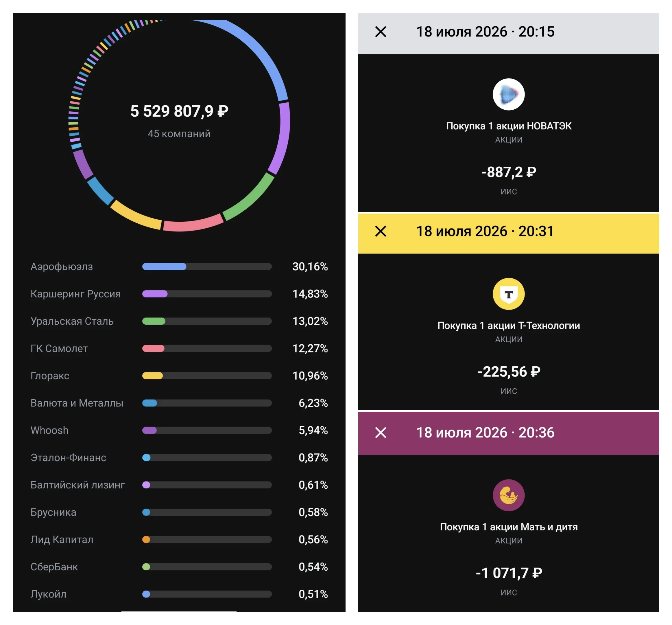Select the Глоракс share bar
This screenshot has width=672, height=625.
207,376
